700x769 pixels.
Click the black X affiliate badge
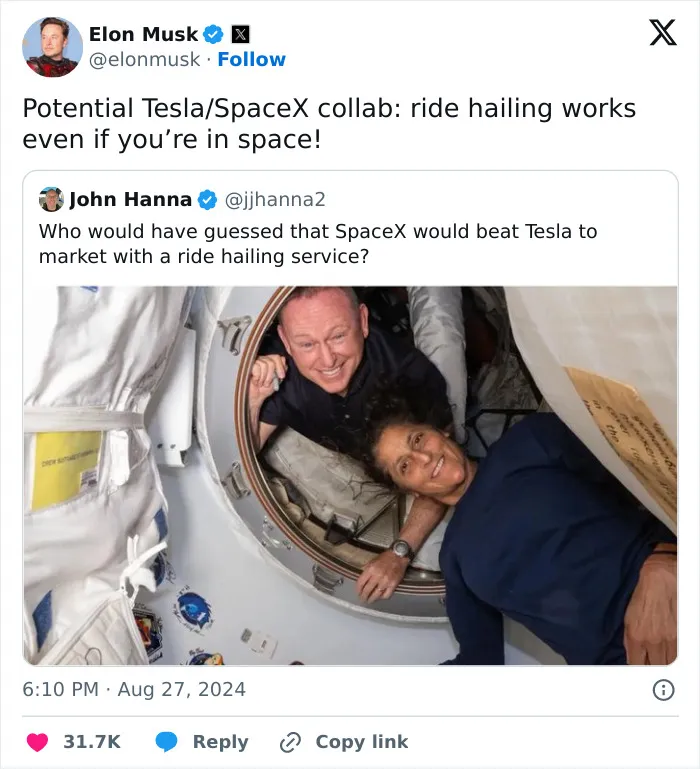(240, 35)
